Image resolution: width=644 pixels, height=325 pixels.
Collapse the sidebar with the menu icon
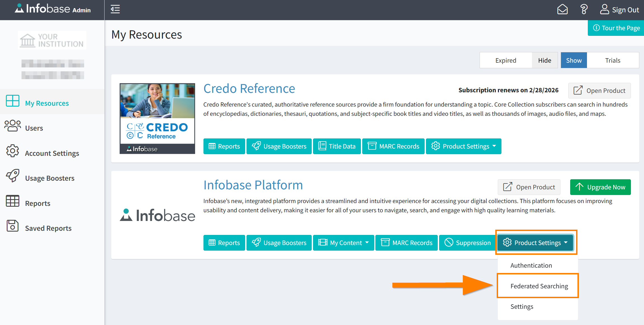(x=115, y=9)
